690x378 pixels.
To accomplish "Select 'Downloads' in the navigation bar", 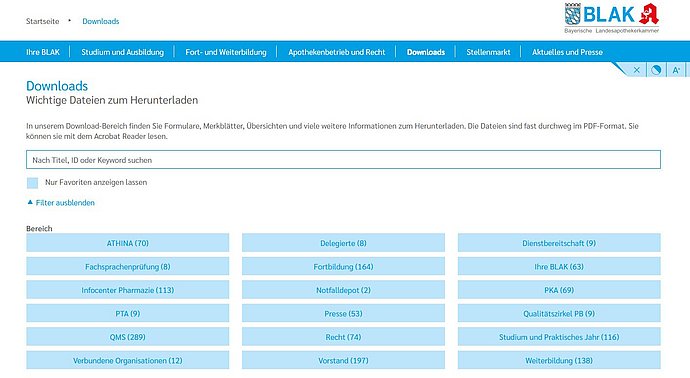I will click(426, 52).
